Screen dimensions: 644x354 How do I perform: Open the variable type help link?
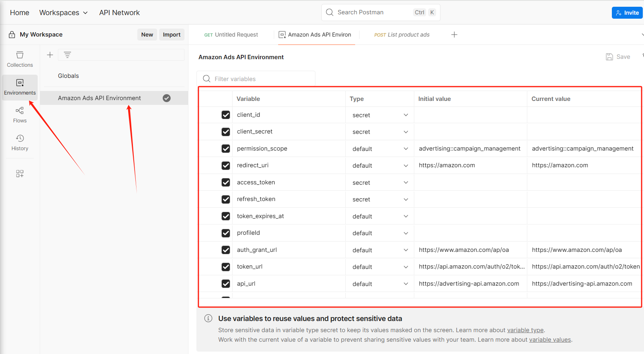point(525,330)
